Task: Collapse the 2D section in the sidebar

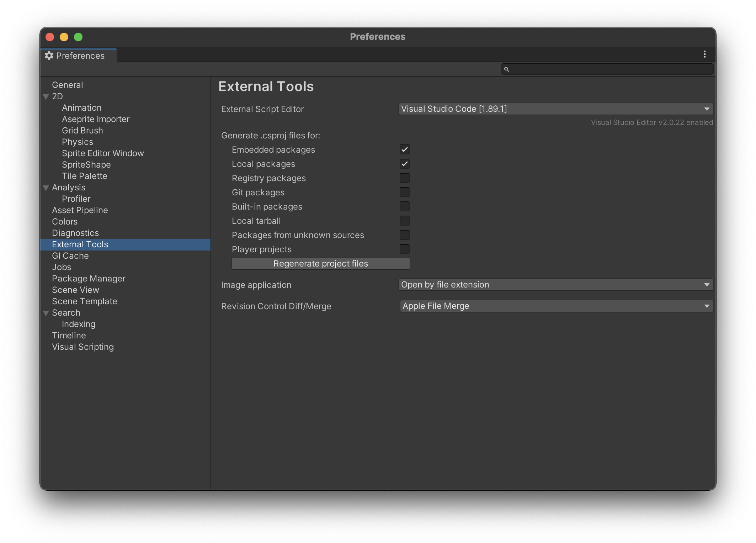Action: (46, 96)
